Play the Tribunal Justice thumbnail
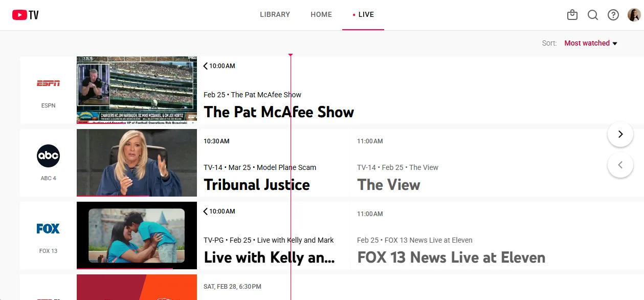 point(137,162)
